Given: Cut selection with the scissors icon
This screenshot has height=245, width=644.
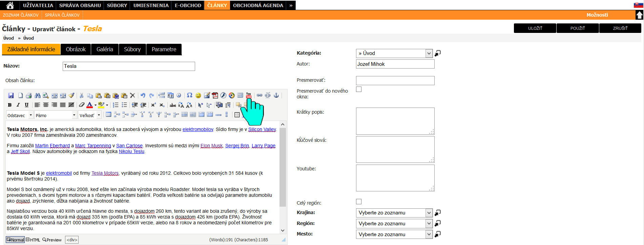Looking at the screenshot, I should click(81, 95).
